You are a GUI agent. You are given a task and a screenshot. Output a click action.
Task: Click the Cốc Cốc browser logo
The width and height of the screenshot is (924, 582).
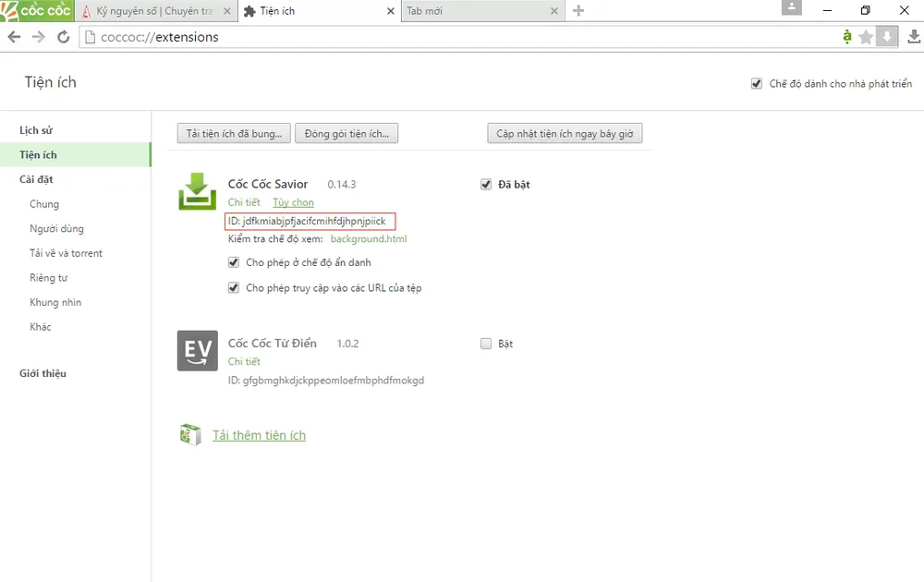click(37, 10)
